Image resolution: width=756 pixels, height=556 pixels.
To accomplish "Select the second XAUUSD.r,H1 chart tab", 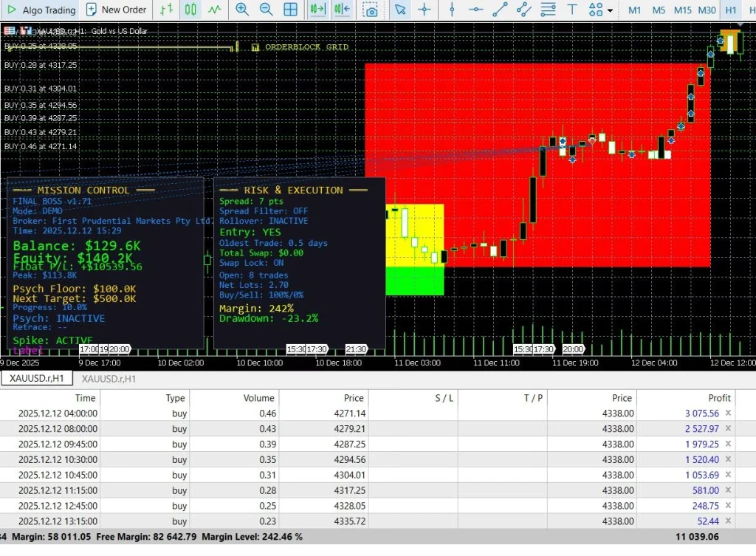I will click(109, 379).
